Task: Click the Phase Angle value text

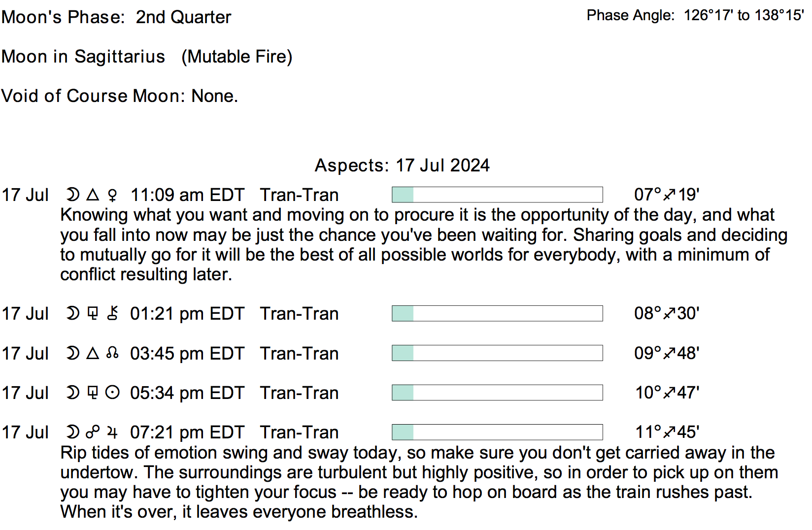Action: tap(744, 15)
